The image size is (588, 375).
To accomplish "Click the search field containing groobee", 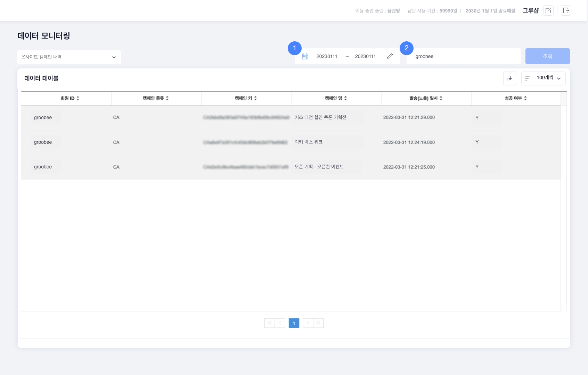I will (464, 57).
